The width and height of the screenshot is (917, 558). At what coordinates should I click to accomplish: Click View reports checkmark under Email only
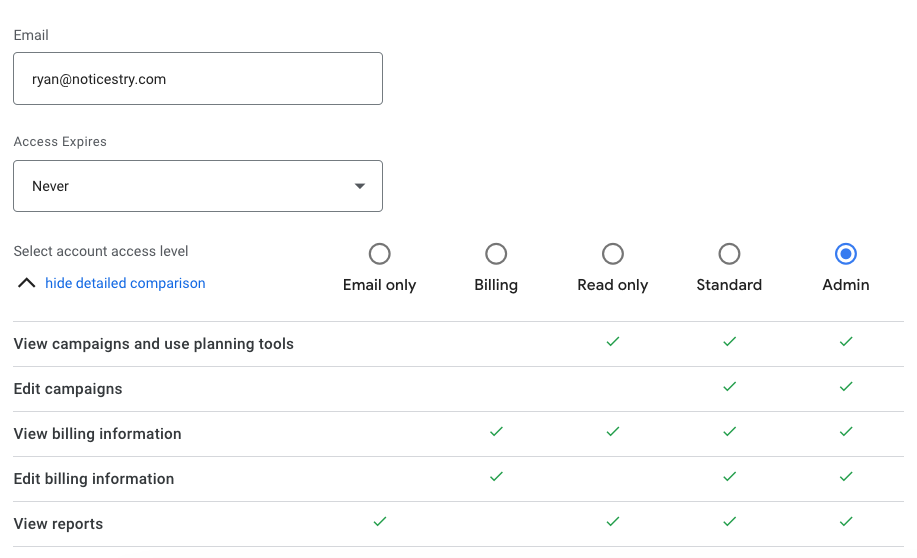(x=379, y=521)
